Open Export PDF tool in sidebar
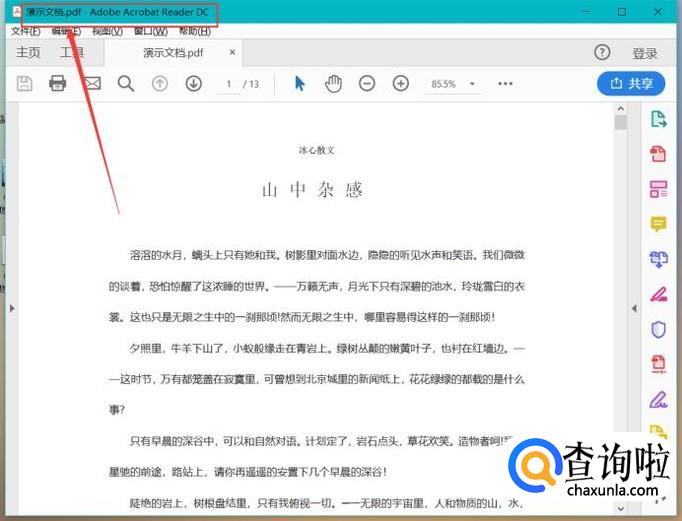The width and height of the screenshot is (682, 521). [x=659, y=119]
